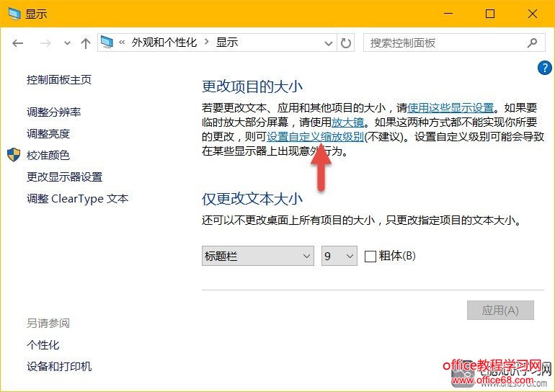Viewport: 555px width, 392px height.
Task: Click the 更改项目的大小 heading
Action: [x=252, y=86]
